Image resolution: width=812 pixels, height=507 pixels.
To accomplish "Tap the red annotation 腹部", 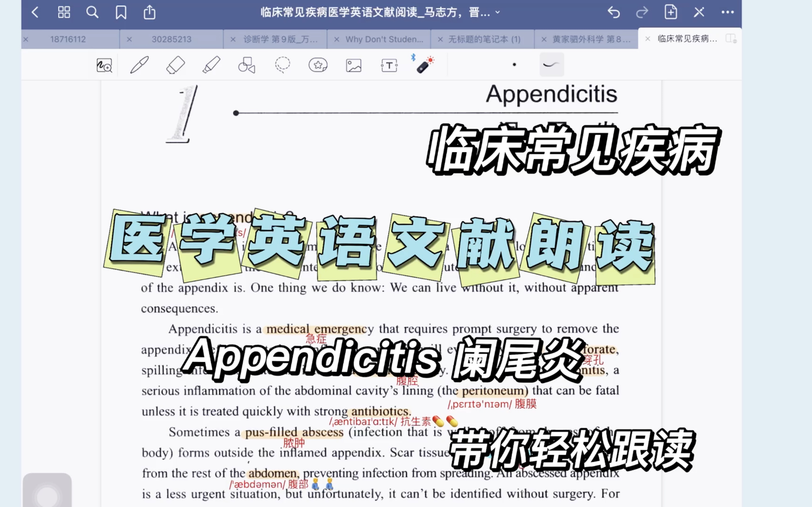I will (x=298, y=484).
